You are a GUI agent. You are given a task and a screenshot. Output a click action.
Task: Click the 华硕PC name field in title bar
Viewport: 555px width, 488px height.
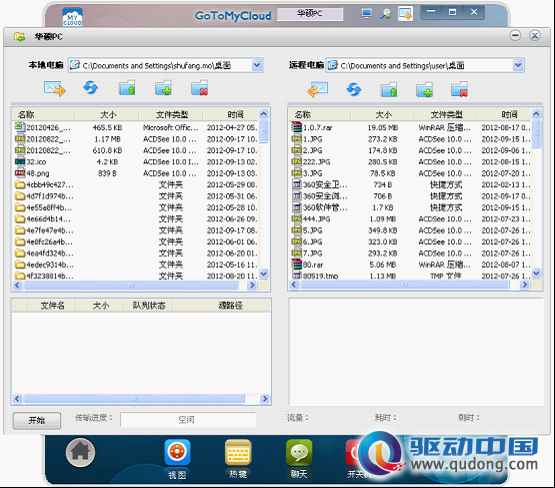(310, 14)
